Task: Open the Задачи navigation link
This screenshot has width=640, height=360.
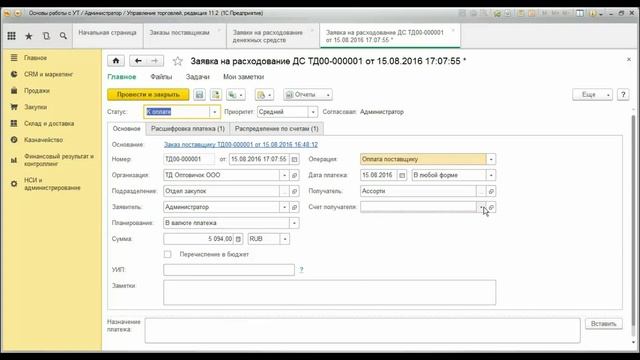Action: (198, 77)
